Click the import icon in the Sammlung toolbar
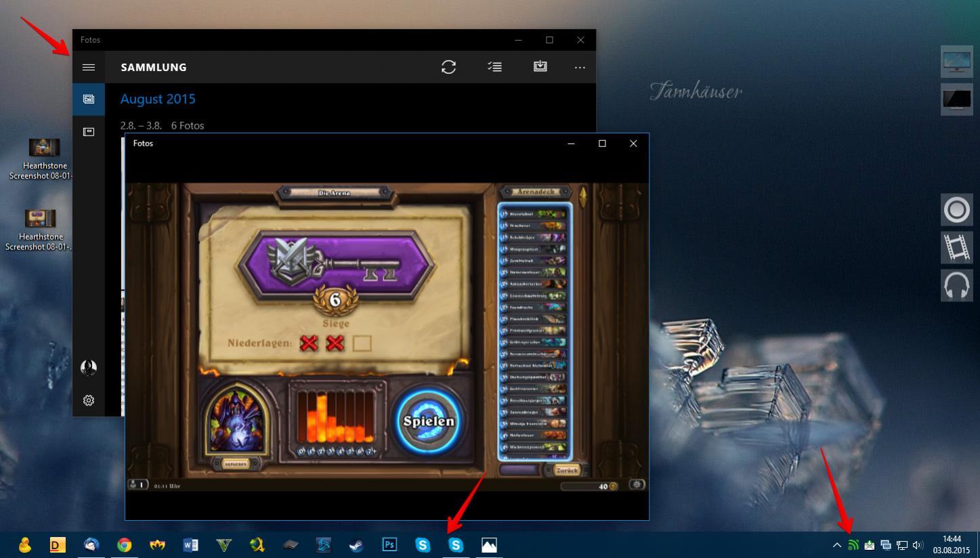Viewport: 980px width, 558px height. [540, 66]
